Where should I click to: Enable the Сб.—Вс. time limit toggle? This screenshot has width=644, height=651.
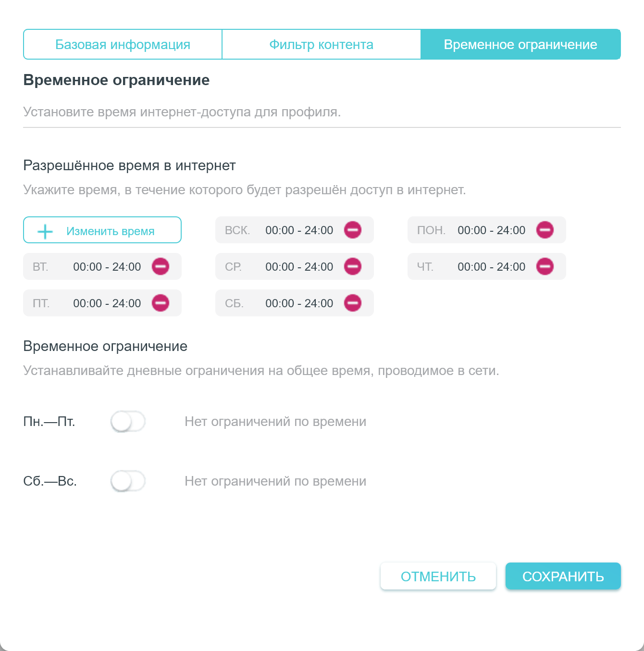pyautogui.click(x=128, y=481)
